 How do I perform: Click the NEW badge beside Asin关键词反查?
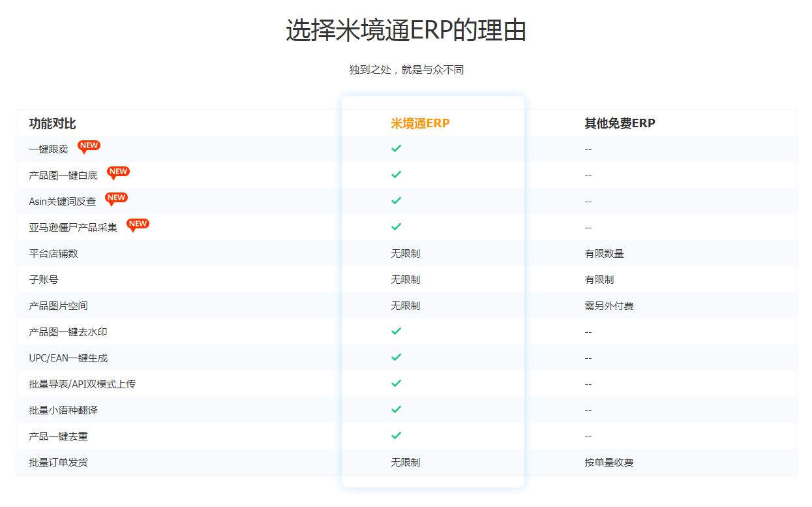click(x=116, y=198)
